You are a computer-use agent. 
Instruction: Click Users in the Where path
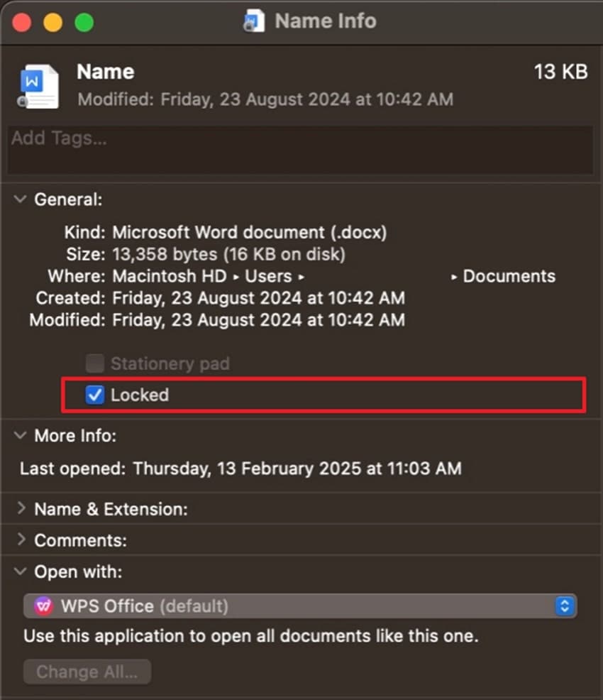click(268, 276)
